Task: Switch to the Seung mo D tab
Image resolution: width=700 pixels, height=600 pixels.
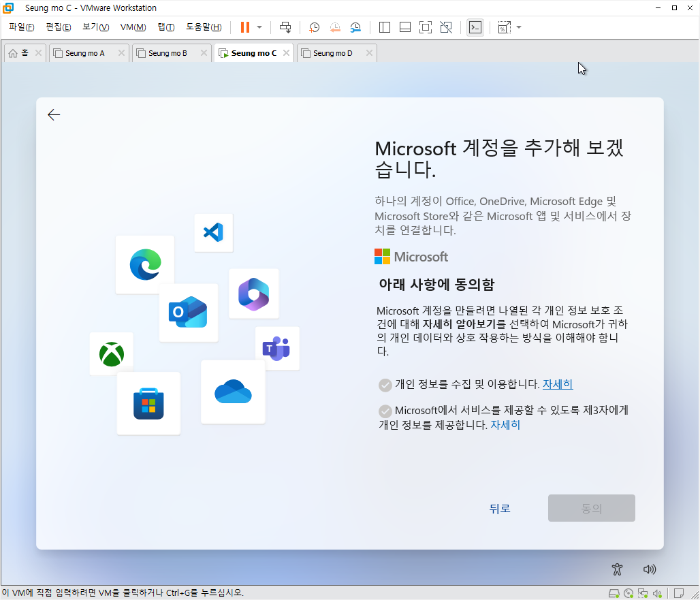Action: (x=332, y=53)
